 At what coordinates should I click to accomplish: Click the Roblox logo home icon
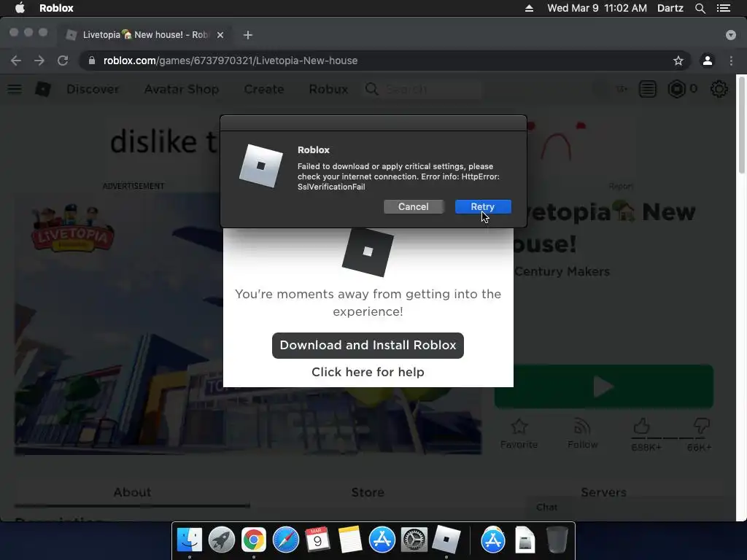(x=43, y=89)
